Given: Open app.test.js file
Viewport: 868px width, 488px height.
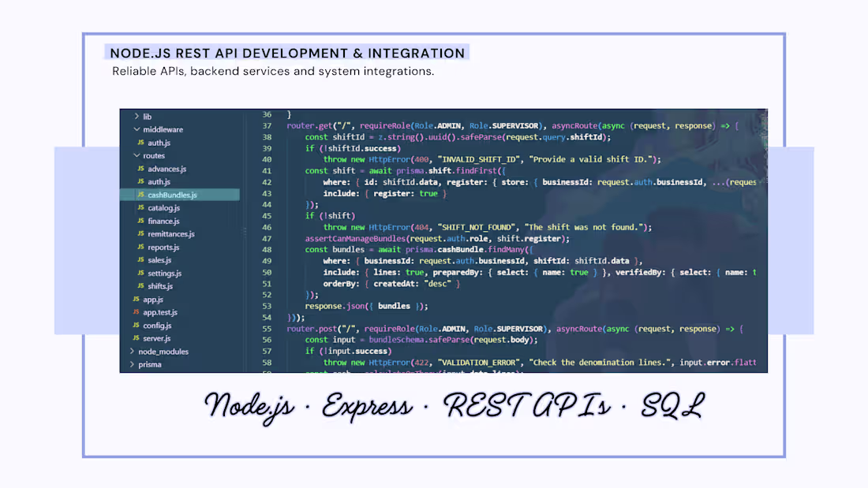Looking at the screenshot, I should click(160, 312).
